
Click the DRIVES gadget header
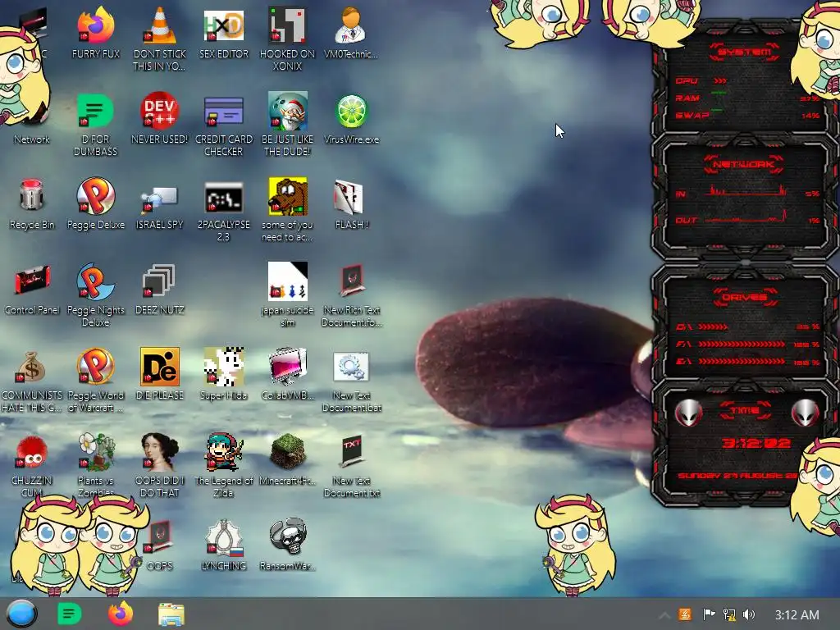coord(744,297)
